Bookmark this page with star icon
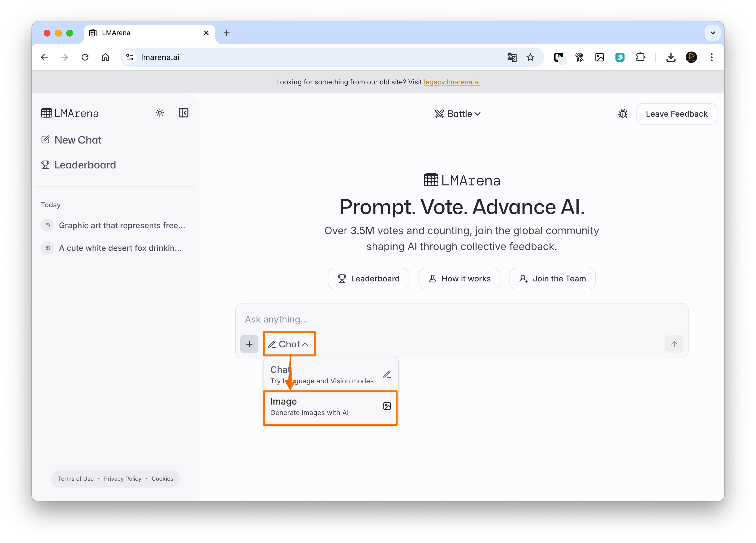Viewport: 756px width, 543px height. [530, 57]
